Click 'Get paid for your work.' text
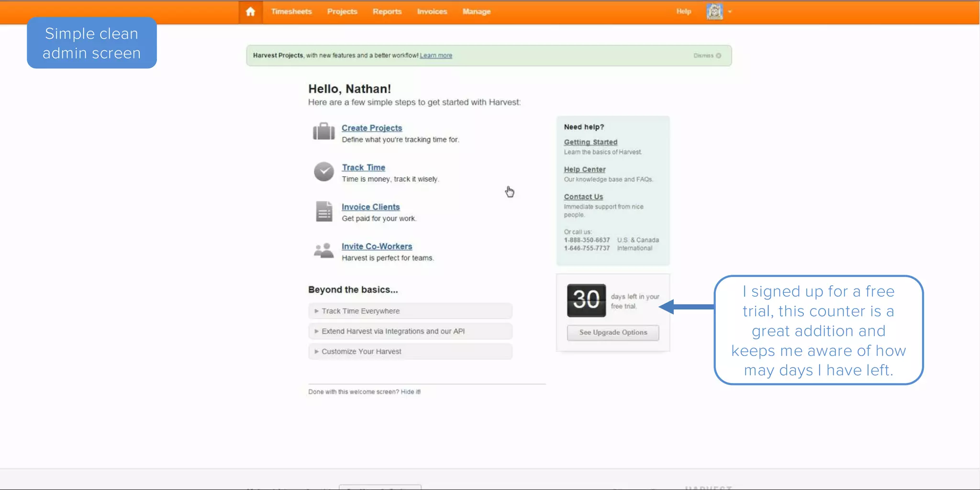The height and width of the screenshot is (490, 980). point(379,219)
